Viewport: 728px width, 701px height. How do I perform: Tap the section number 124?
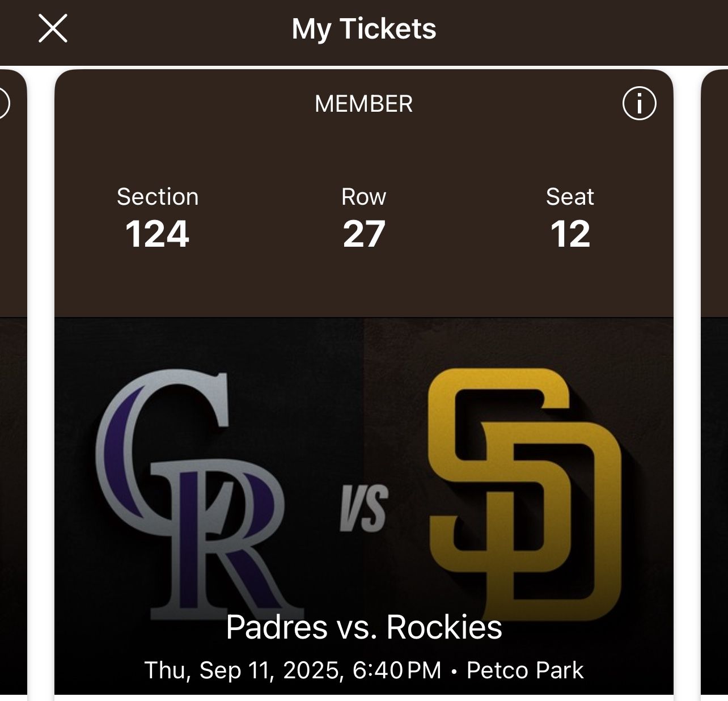pos(157,234)
